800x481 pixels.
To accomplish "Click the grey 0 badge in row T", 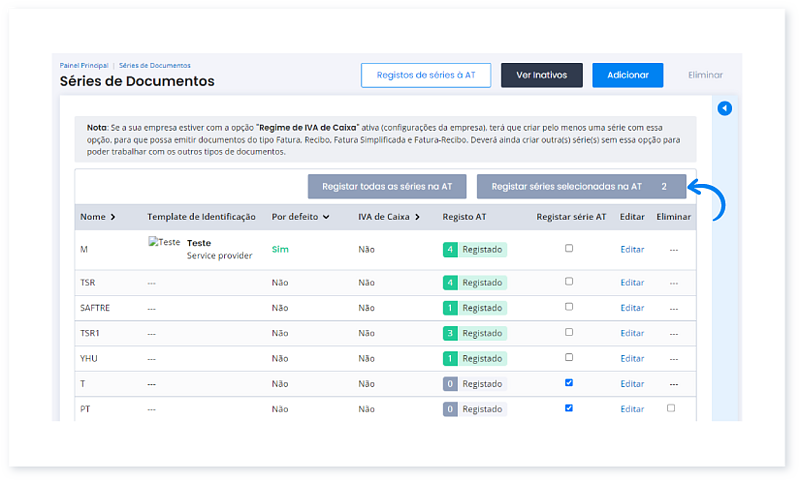I will (x=450, y=384).
